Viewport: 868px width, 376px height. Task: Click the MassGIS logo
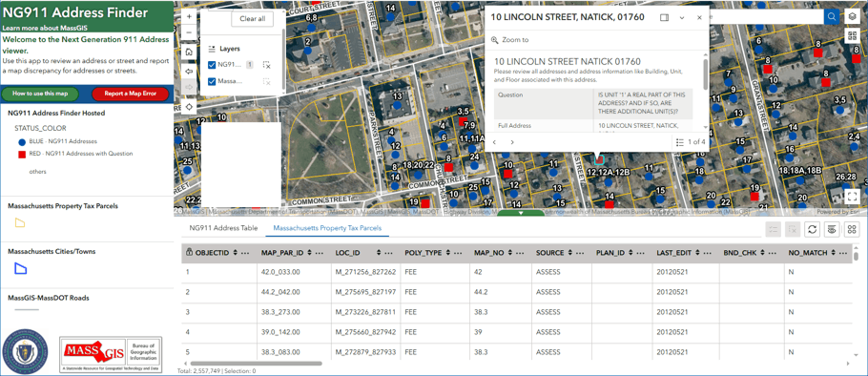tap(112, 353)
